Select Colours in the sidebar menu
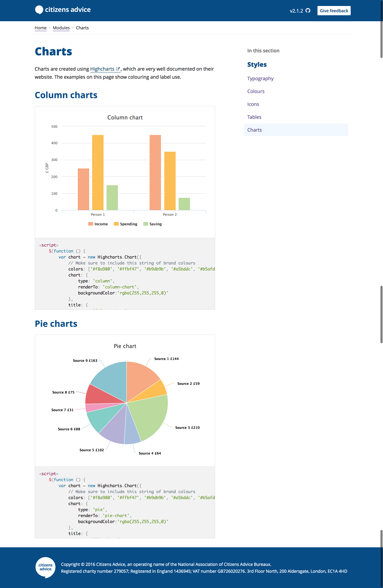383x588 pixels. [x=256, y=91]
